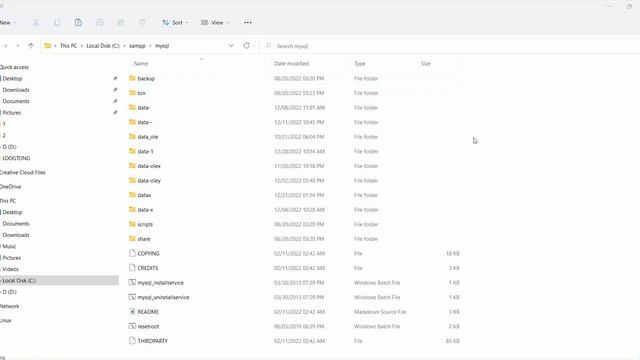Image resolution: width=640 pixels, height=360 pixels.
Task: Open the View dropdown menu
Action: (215, 23)
